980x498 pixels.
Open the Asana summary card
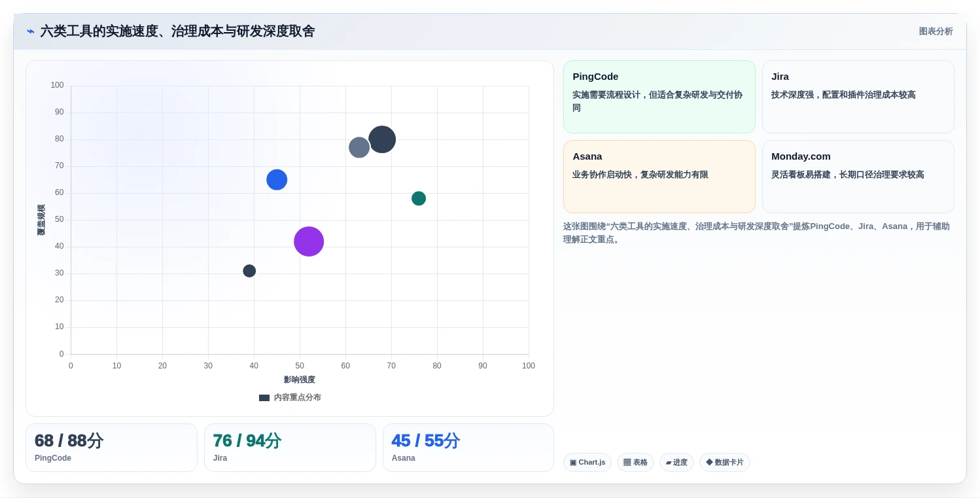coord(659,177)
